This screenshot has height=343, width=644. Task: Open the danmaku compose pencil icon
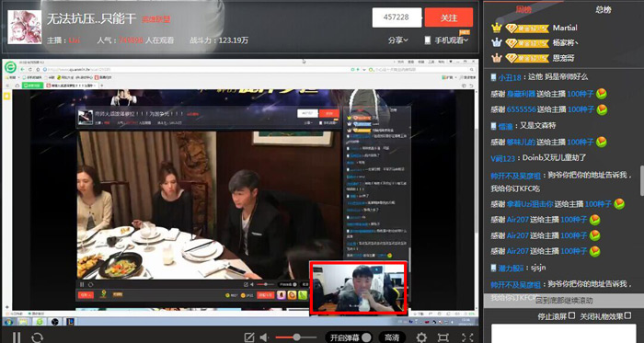249,337
